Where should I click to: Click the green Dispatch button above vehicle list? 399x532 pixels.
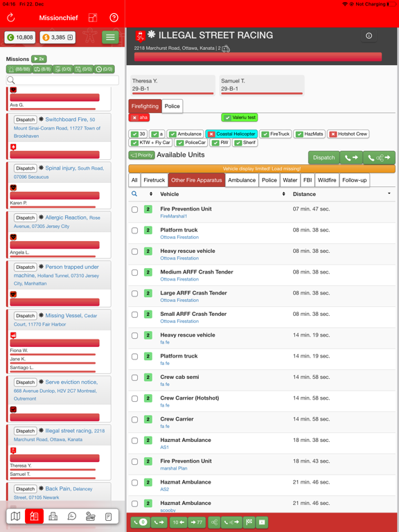coord(323,158)
